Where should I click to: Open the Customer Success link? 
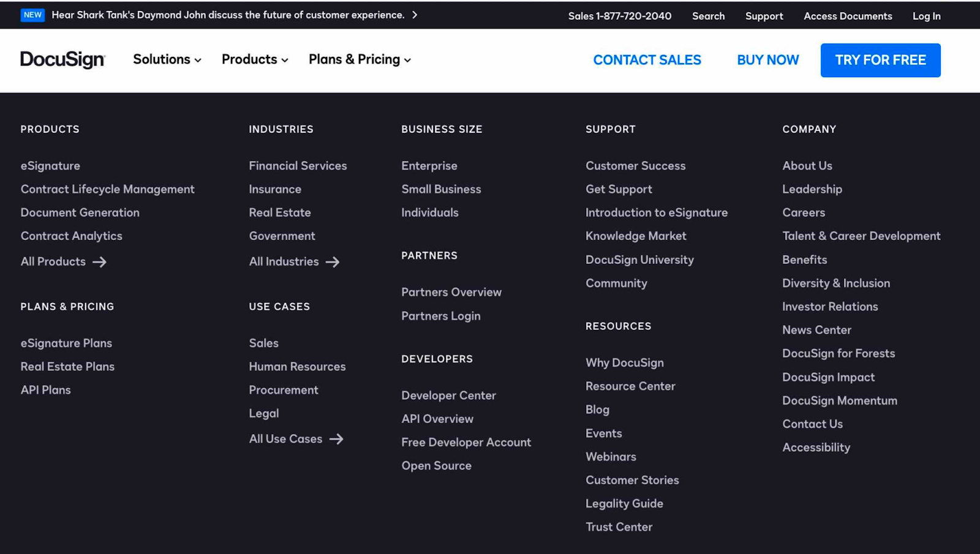[x=635, y=166]
